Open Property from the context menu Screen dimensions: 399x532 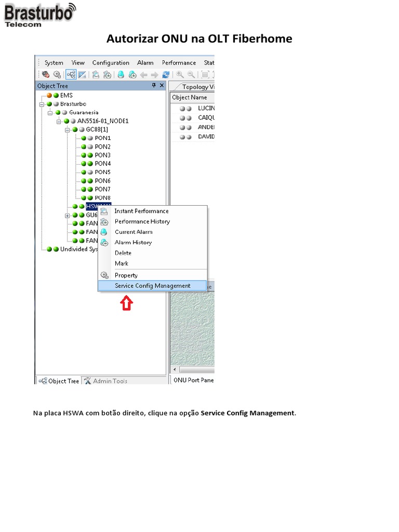153,275
